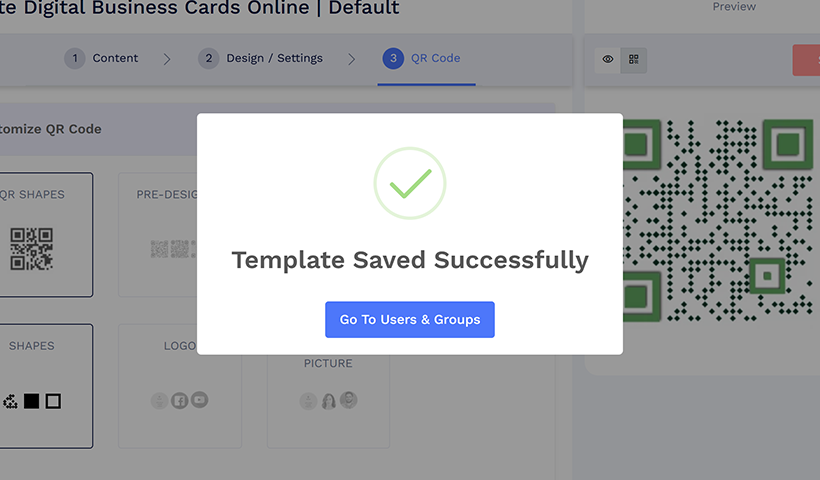Click the outlined square shape icon
The height and width of the screenshot is (480, 820).
point(53,401)
